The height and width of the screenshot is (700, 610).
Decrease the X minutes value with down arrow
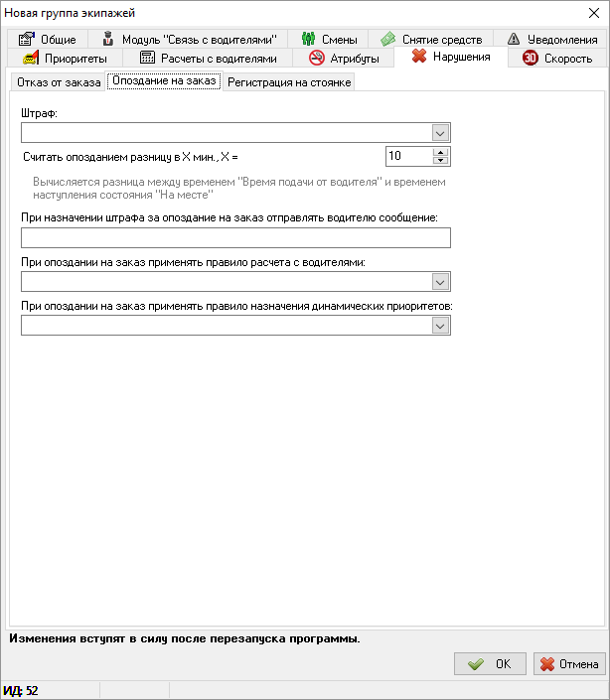tap(441, 161)
